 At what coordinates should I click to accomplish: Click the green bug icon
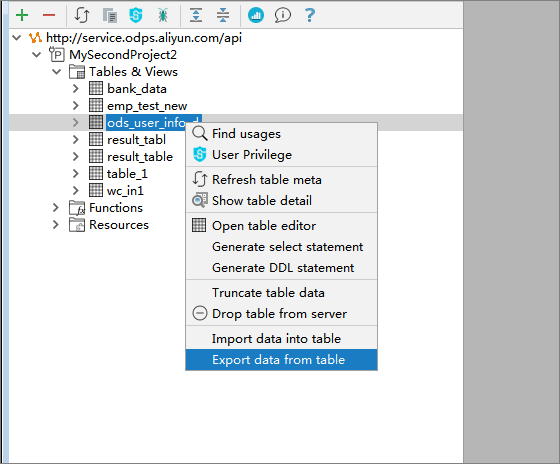pos(163,15)
